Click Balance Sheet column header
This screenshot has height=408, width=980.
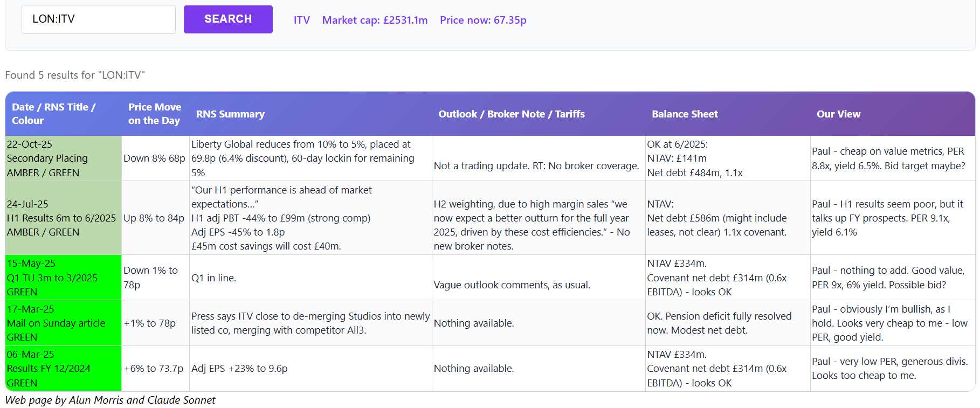685,114
